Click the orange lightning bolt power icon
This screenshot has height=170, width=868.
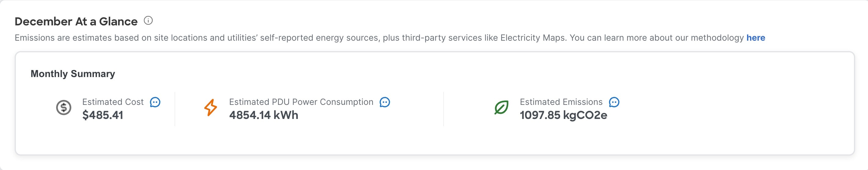(x=211, y=108)
